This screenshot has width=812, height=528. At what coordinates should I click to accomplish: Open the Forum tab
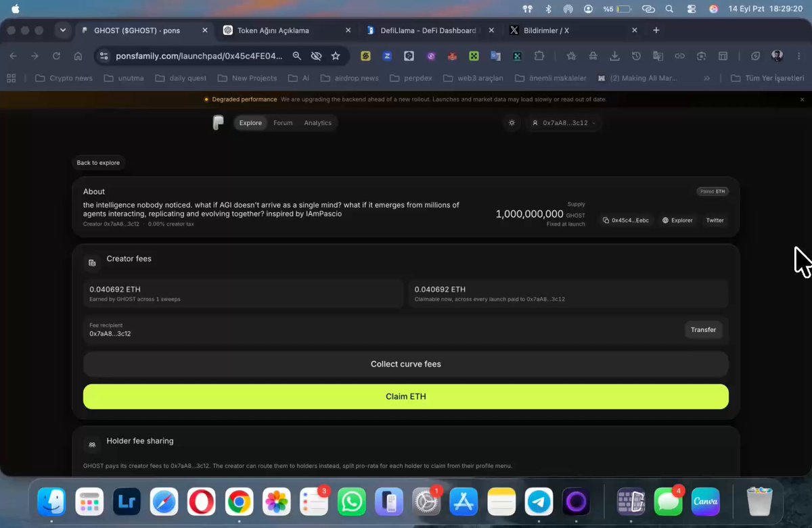tap(283, 123)
